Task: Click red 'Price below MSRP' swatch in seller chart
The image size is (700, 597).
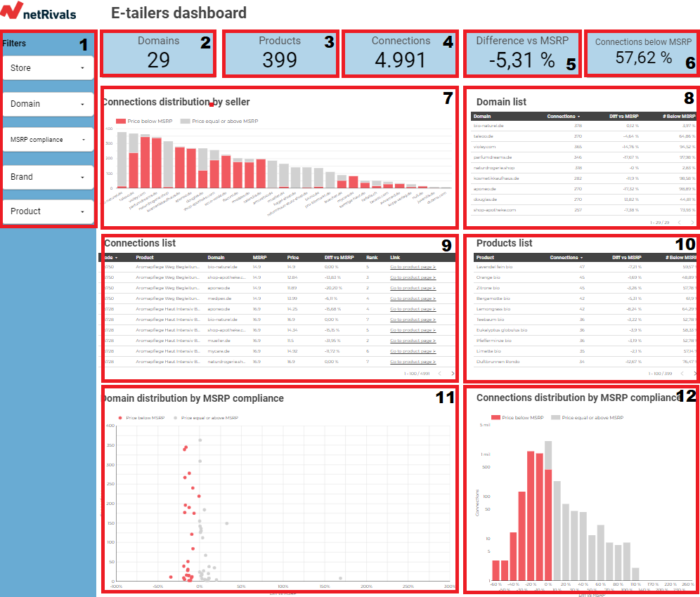Action: pos(120,122)
